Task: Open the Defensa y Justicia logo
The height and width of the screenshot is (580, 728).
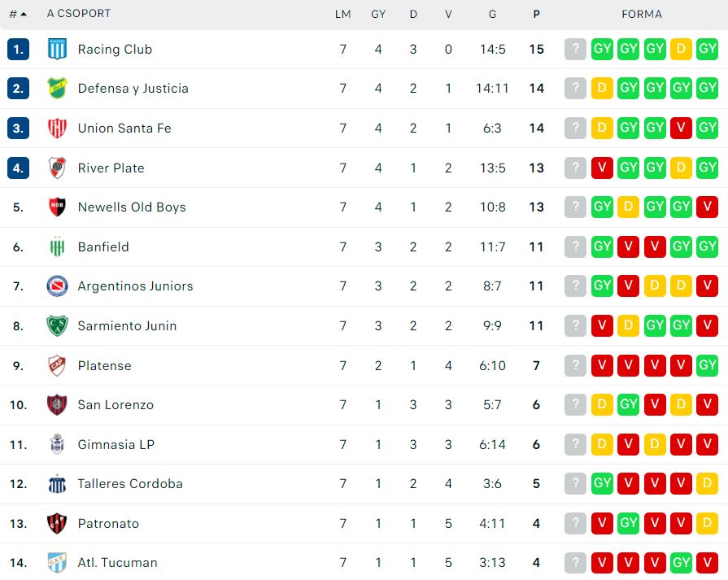Action: coord(57,88)
